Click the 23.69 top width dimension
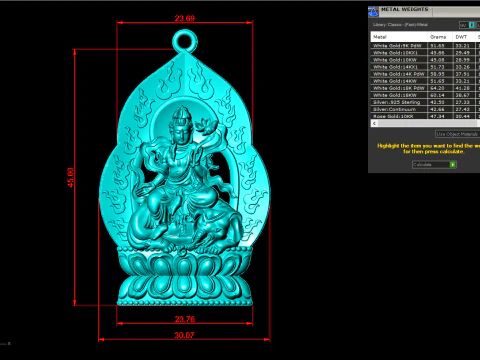Viewport: 480px width, 360px height. click(x=185, y=18)
